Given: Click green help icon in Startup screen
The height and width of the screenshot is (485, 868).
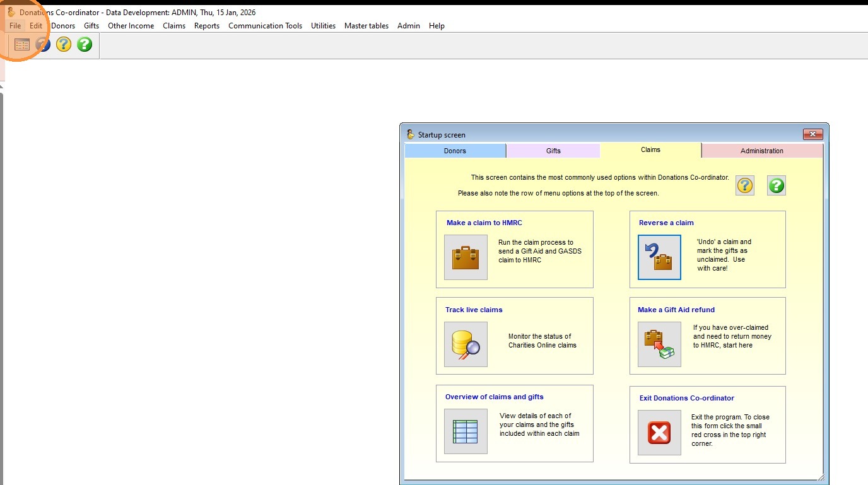Looking at the screenshot, I should pyautogui.click(x=777, y=185).
